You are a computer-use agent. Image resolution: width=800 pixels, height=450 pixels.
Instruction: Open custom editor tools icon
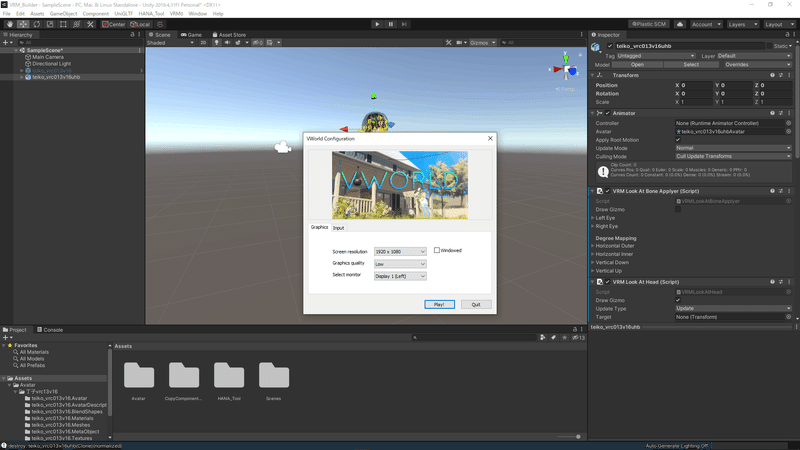click(90, 24)
